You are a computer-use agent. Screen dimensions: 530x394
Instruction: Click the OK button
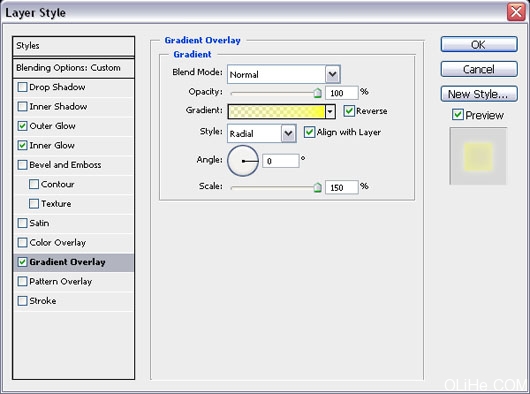click(479, 45)
